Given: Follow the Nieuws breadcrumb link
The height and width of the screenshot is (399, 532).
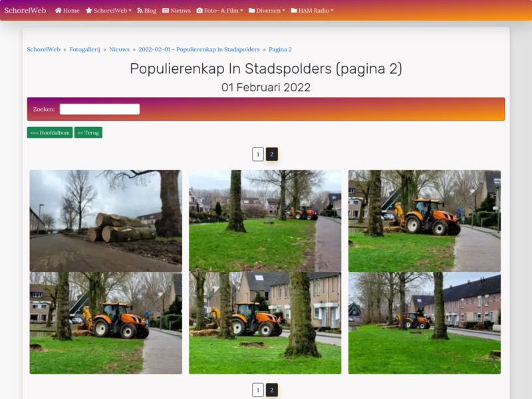Looking at the screenshot, I should click(120, 49).
